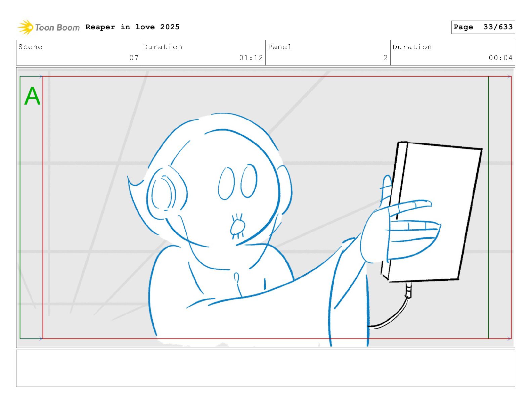Select the 'Scene' header label

coord(30,47)
